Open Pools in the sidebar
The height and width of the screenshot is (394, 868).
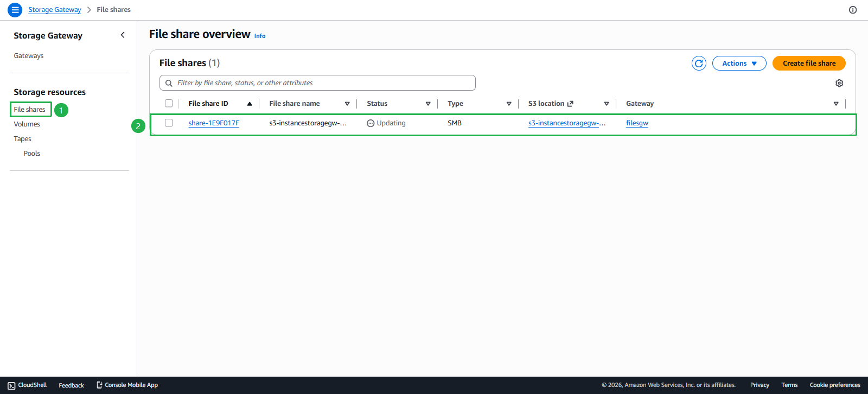tap(32, 154)
